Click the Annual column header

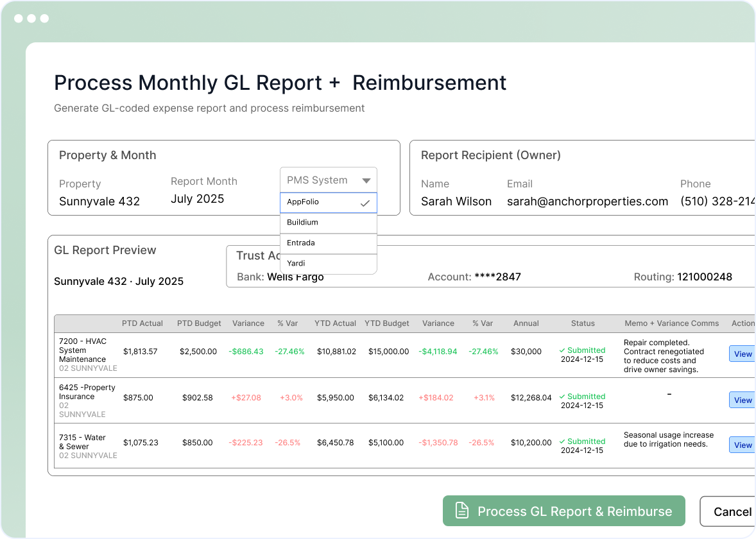(526, 323)
